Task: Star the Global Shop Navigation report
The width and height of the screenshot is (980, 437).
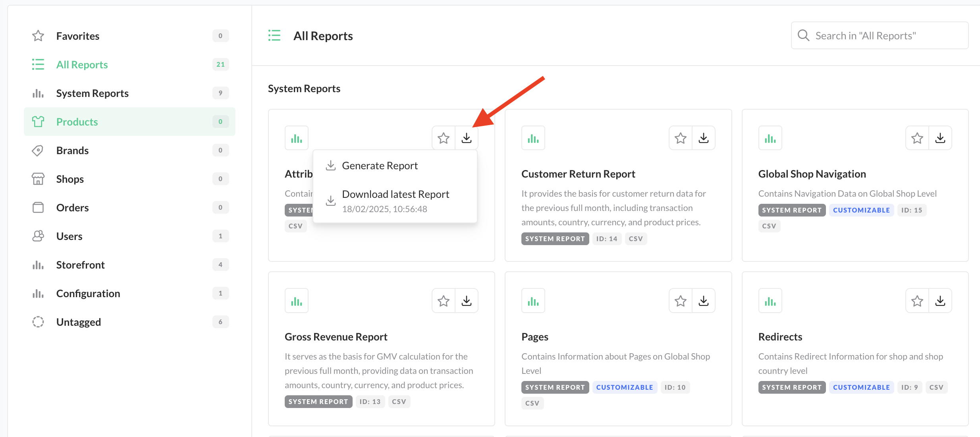Action: coord(917,138)
